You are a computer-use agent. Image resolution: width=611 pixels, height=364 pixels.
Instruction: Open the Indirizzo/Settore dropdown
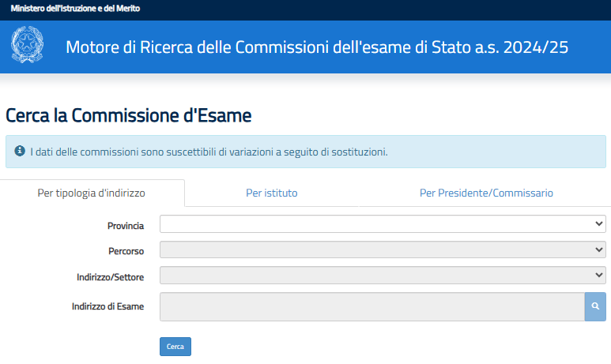tap(383, 276)
